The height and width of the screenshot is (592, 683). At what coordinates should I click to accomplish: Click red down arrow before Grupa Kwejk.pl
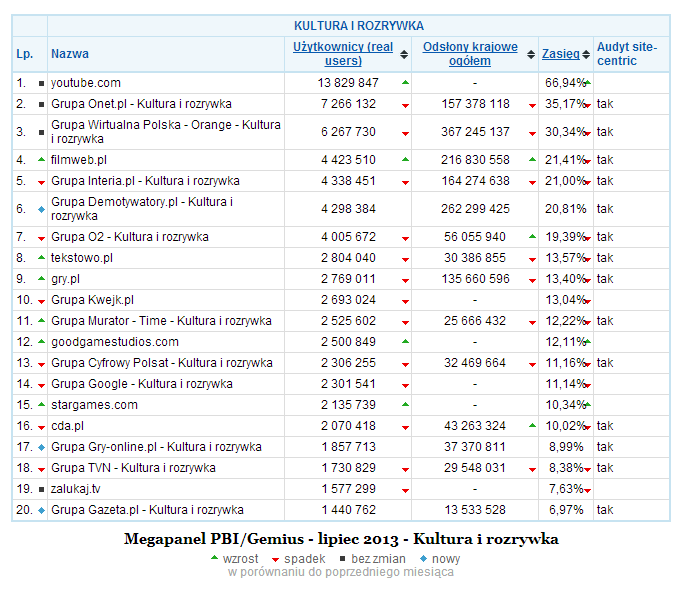click(41, 300)
